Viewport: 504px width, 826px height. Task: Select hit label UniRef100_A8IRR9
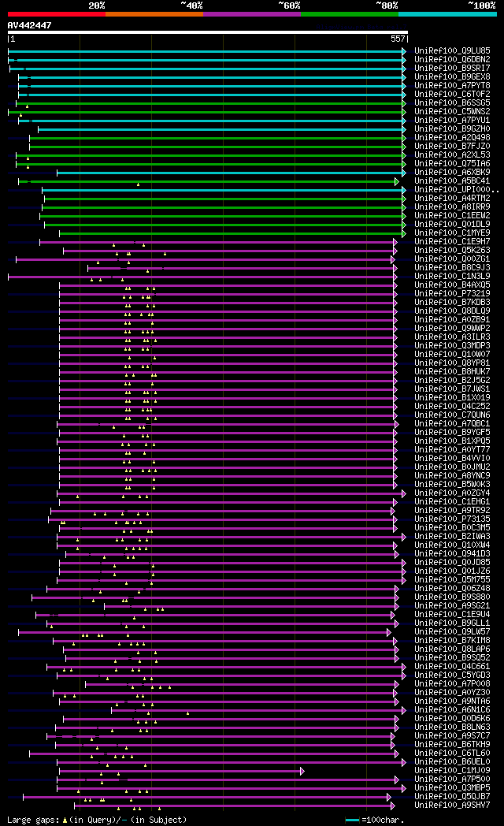(452, 207)
